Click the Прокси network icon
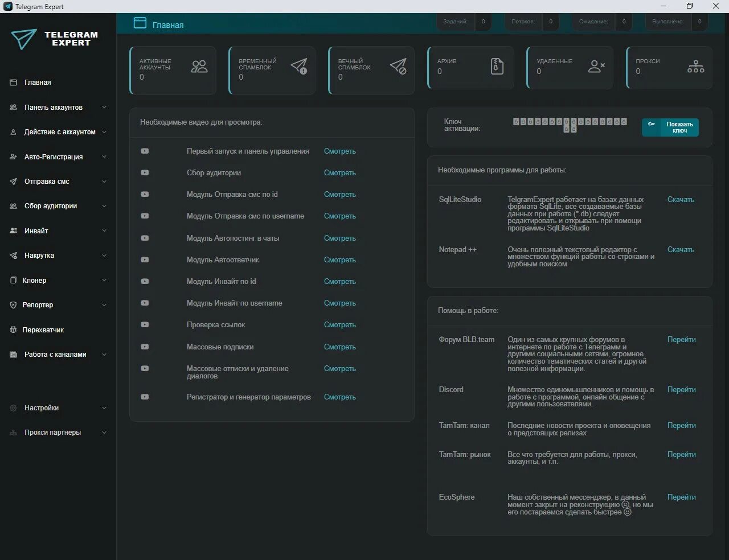 pyautogui.click(x=695, y=67)
